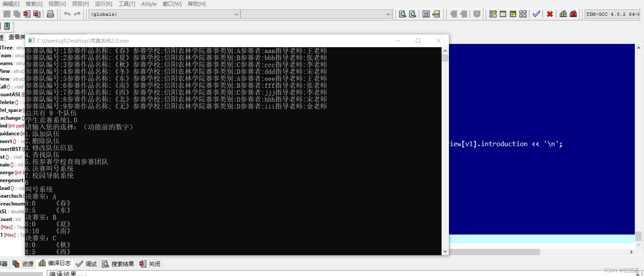
Task: Select guidance function in class browser
Action: pos(12,133)
